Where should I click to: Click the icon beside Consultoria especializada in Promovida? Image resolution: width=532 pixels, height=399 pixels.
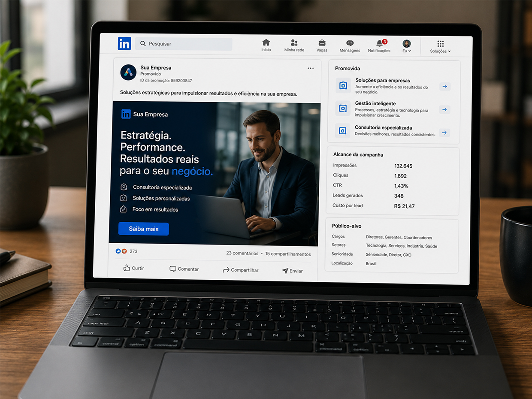coord(342,130)
